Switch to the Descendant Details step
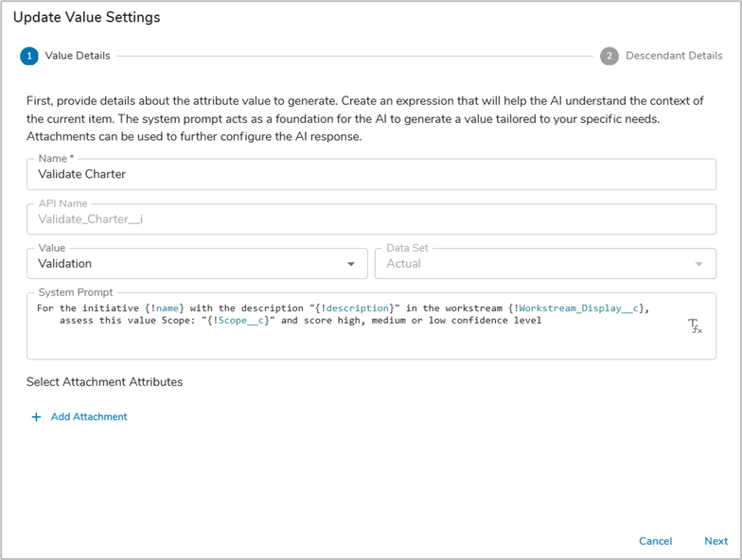This screenshot has width=742, height=560. pyautogui.click(x=673, y=56)
